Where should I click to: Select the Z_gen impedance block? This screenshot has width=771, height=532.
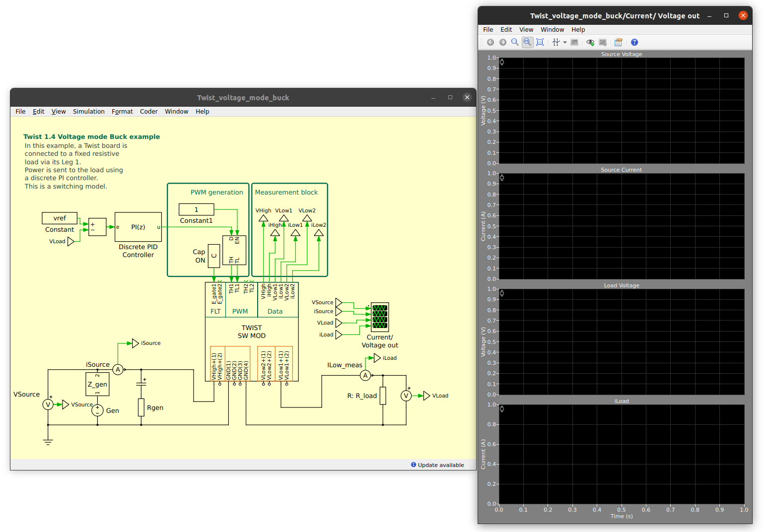97,384
